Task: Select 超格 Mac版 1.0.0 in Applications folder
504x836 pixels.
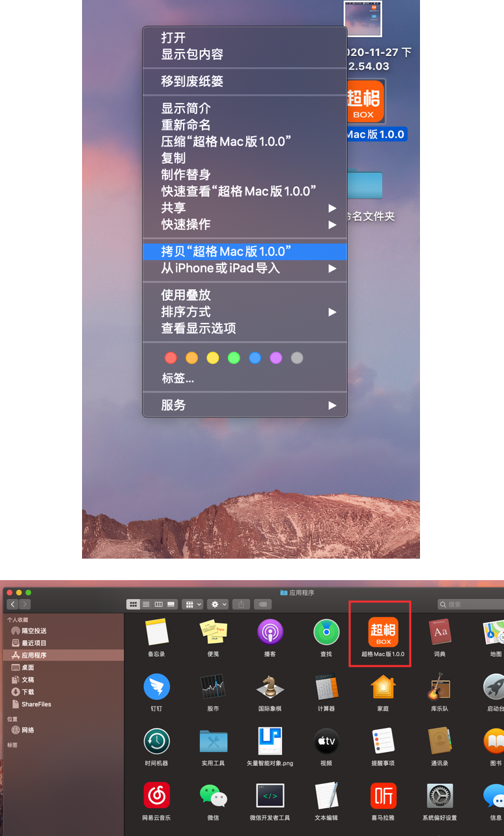Action: tap(383, 632)
